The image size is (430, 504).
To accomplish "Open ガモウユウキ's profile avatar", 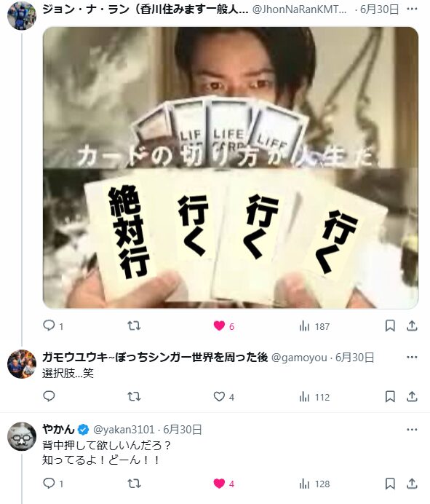I will (x=22, y=364).
